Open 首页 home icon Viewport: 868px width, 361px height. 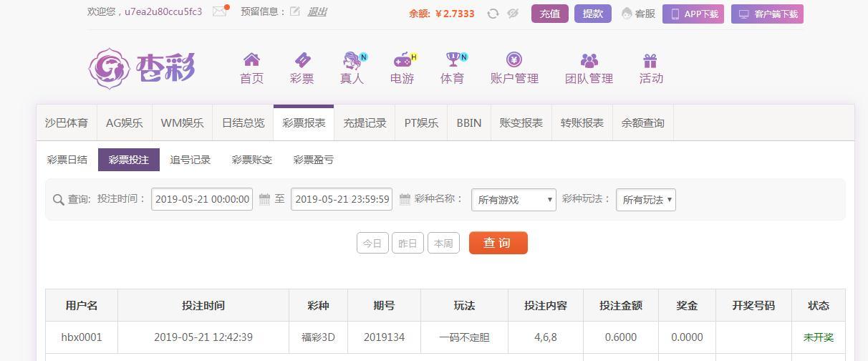pos(251,59)
